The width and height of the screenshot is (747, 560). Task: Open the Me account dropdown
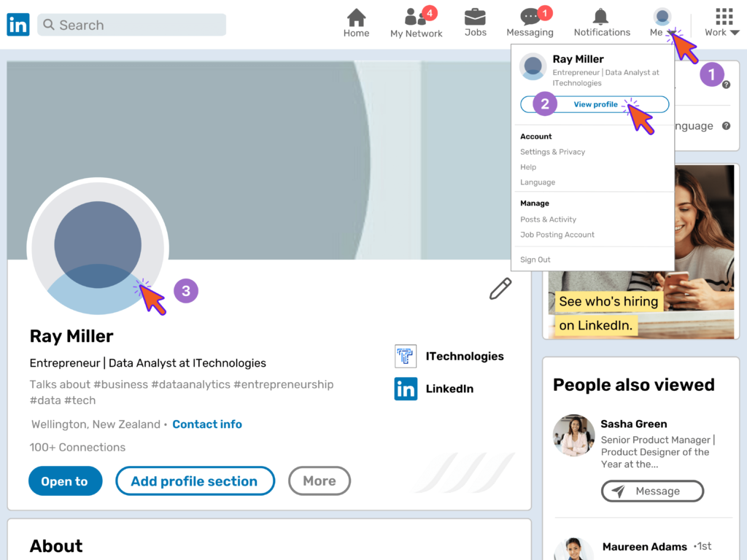pos(661,16)
